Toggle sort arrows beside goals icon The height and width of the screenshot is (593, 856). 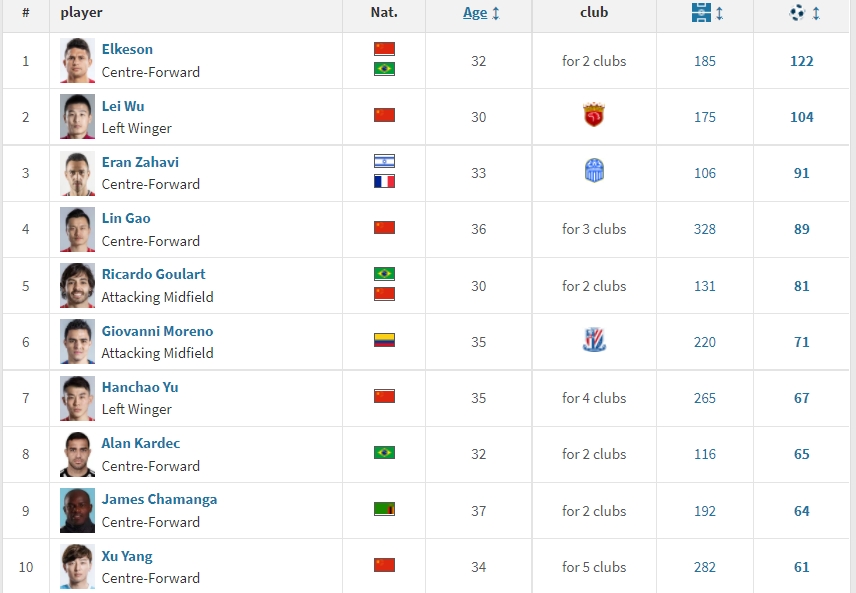point(816,13)
